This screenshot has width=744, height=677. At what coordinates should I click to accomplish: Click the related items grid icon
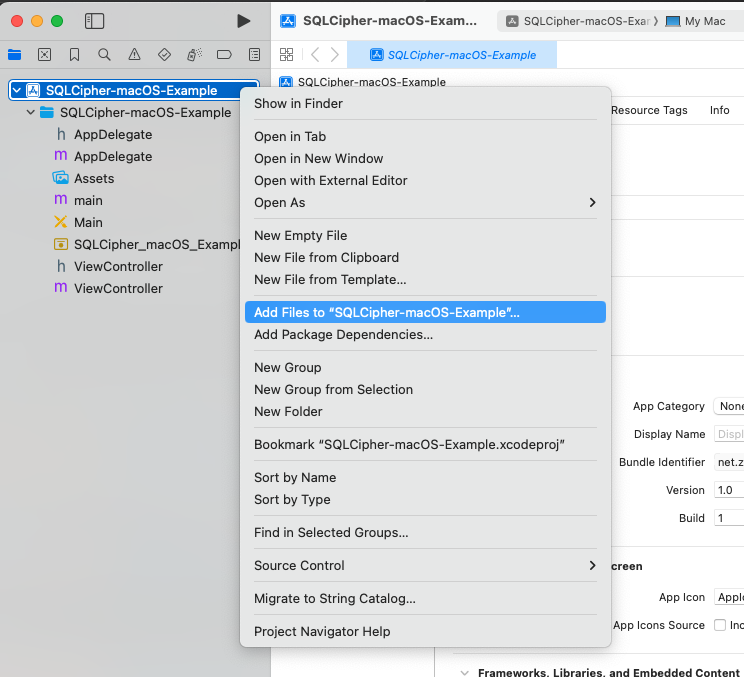pyautogui.click(x=287, y=55)
